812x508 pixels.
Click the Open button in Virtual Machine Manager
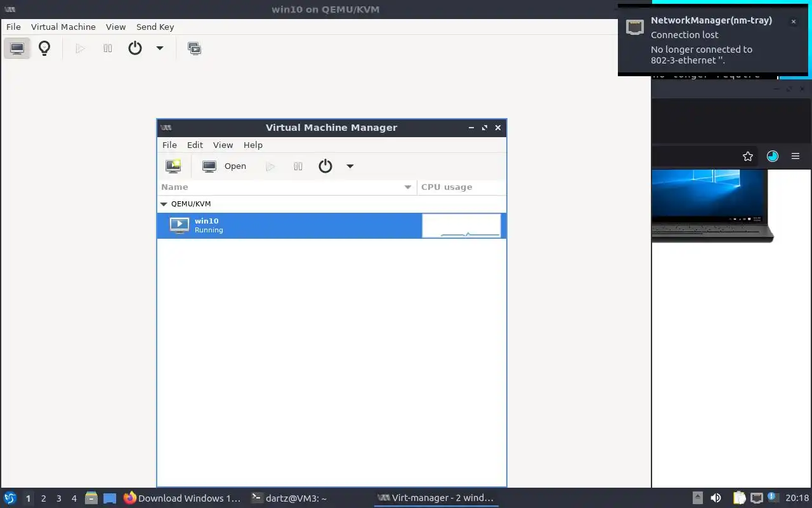pyautogui.click(x=225, y=166)
